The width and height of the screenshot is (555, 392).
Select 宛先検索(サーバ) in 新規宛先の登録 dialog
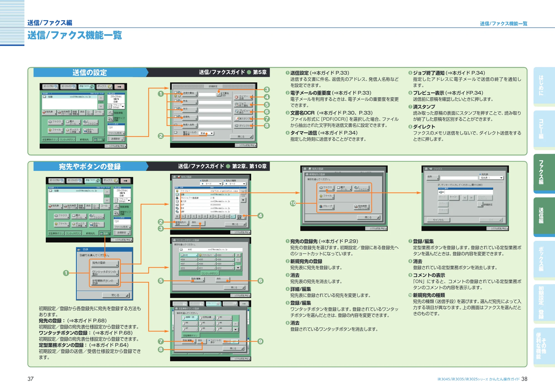click(x=361, y=207)
